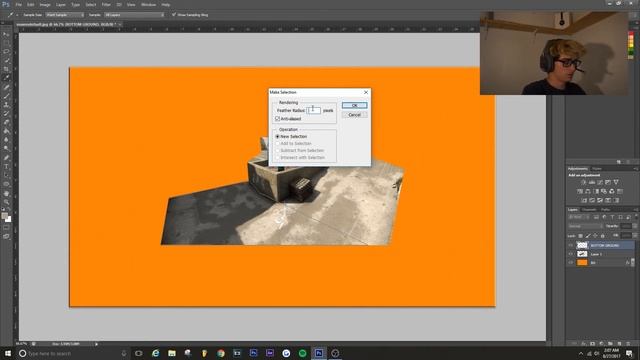Open the Adjustments panel options menu
Screen dimensions: 640x360
636,169
